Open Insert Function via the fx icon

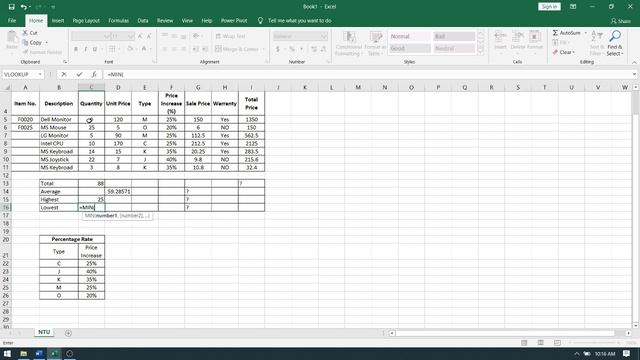pos(94,74)
